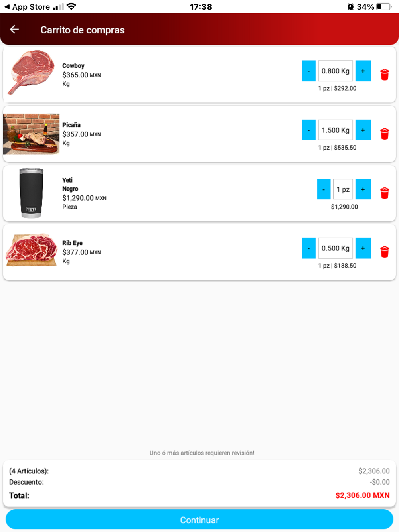Image resolution: width=399 pixels, height=532 pixels.
Task: Reduce Yeti Negro piece count
Action: tap(324, 189)
